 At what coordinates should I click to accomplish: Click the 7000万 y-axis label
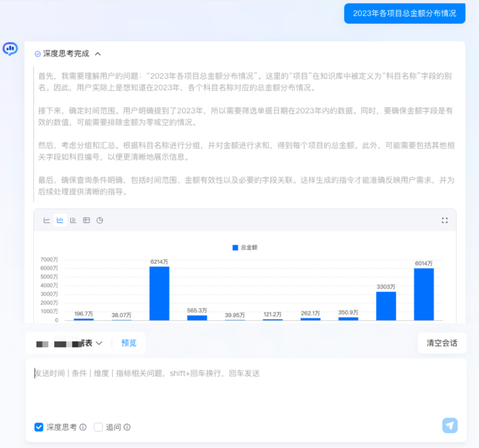(49, 259)
